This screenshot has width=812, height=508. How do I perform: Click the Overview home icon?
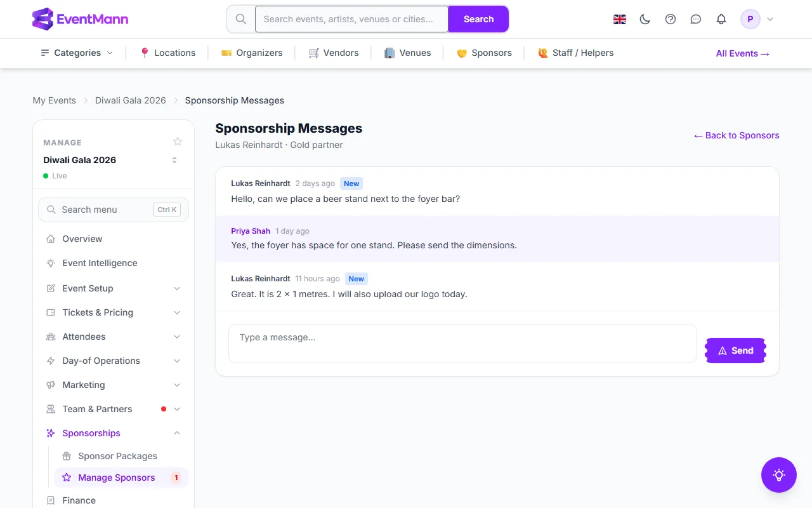coord(51,239)
